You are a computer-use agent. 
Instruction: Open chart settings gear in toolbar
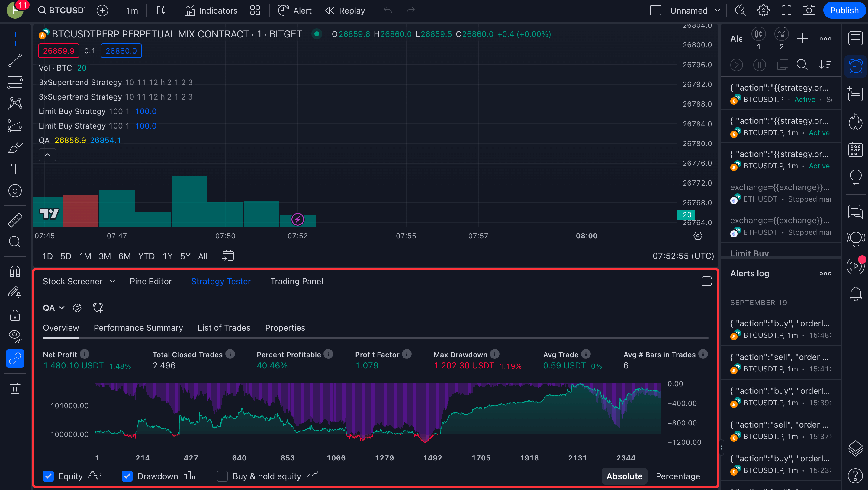tap(763, 11)
